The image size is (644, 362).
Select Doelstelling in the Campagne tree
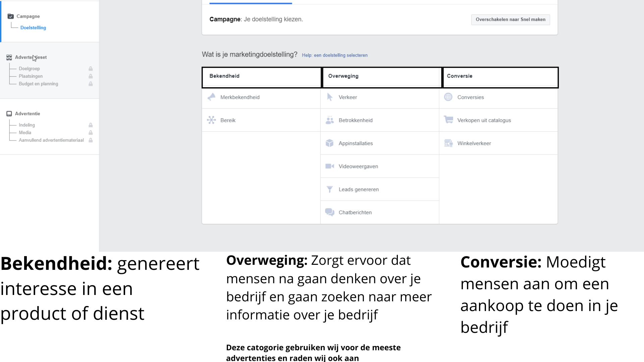[33, 28]
